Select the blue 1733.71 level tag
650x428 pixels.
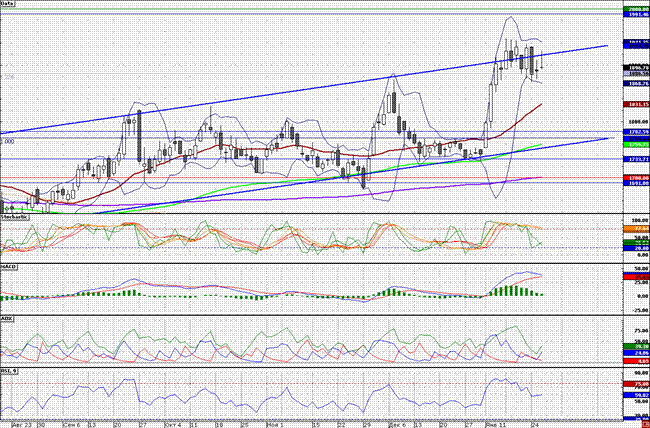click(x=636, y=159)
